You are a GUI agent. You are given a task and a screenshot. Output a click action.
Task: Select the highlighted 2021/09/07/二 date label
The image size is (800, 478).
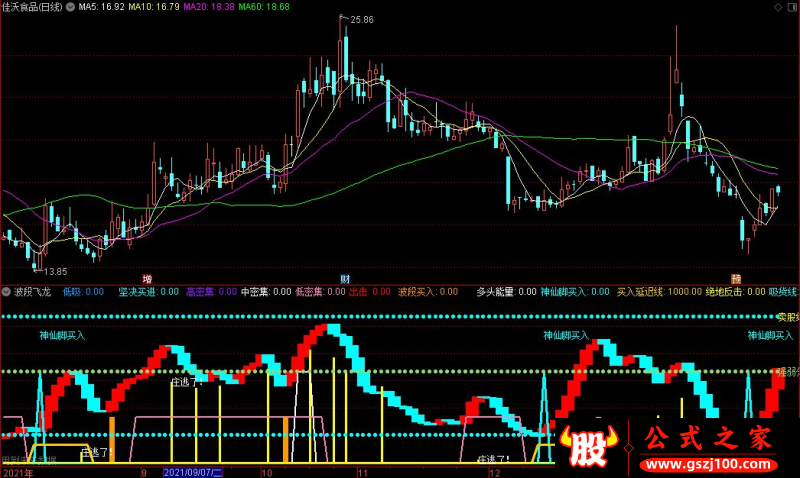pos(193,472)
